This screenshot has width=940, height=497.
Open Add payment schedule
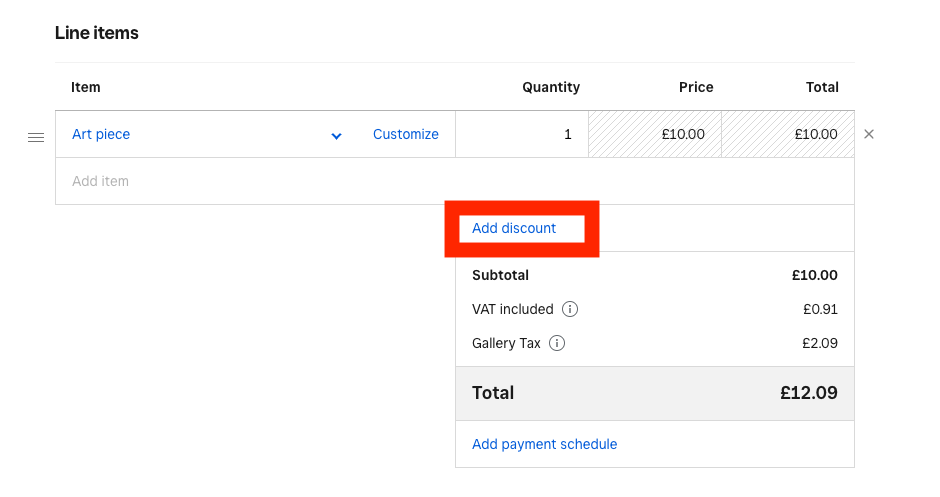544,444
